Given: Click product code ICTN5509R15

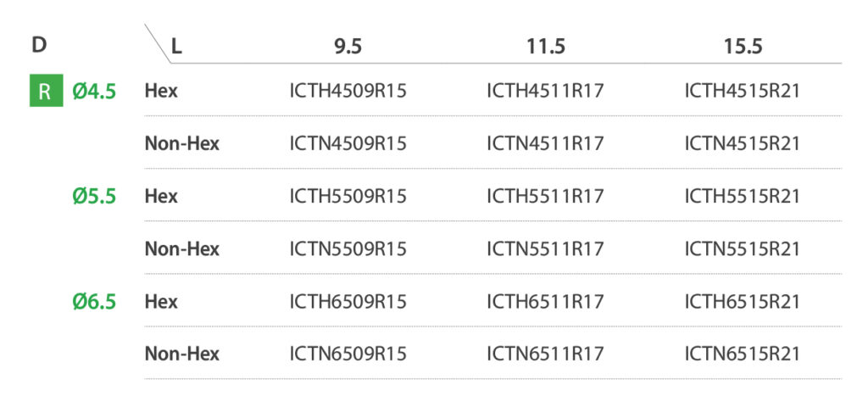Looking at the screenshot, I should 348,249.
